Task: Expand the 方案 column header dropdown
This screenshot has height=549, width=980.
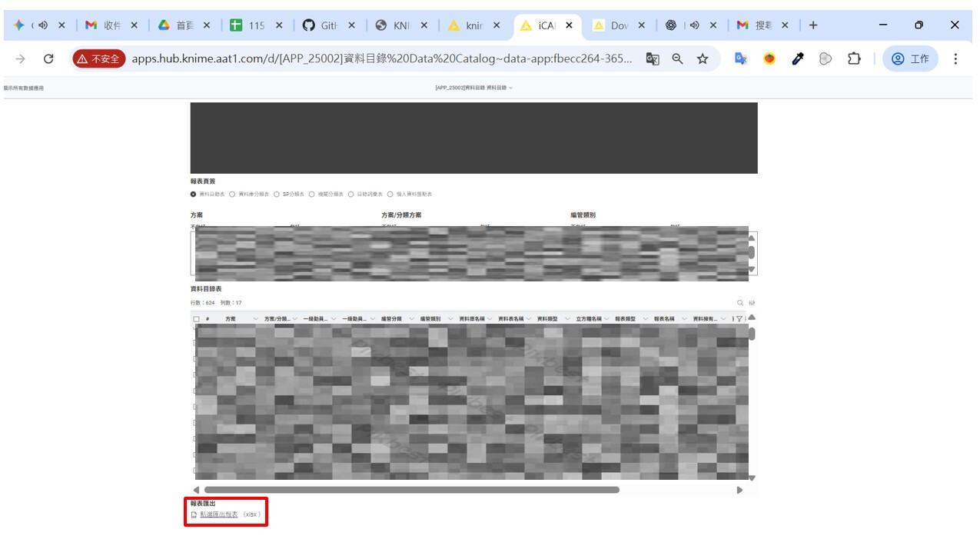Action: pos(255,318)
